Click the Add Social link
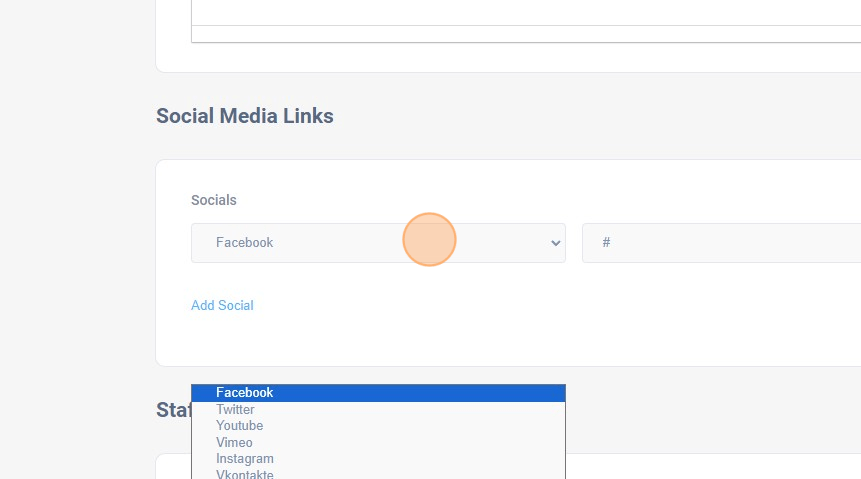 tap(222, 306)
